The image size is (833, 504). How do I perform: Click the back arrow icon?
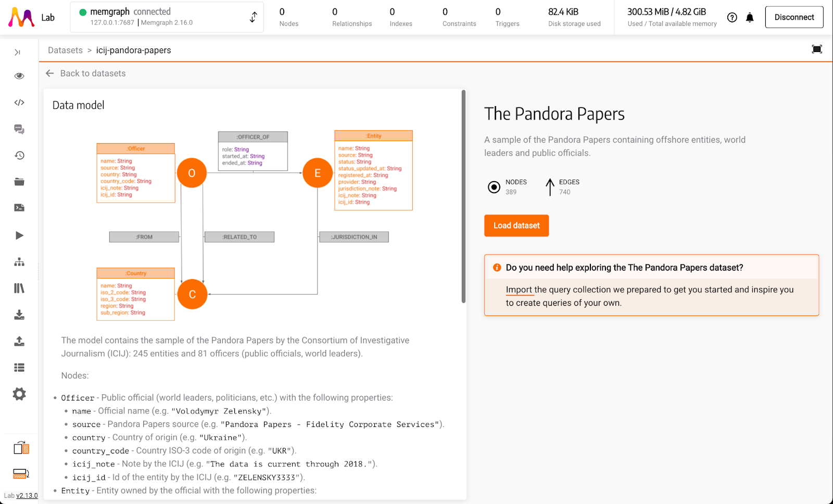[x=50, y=73]
